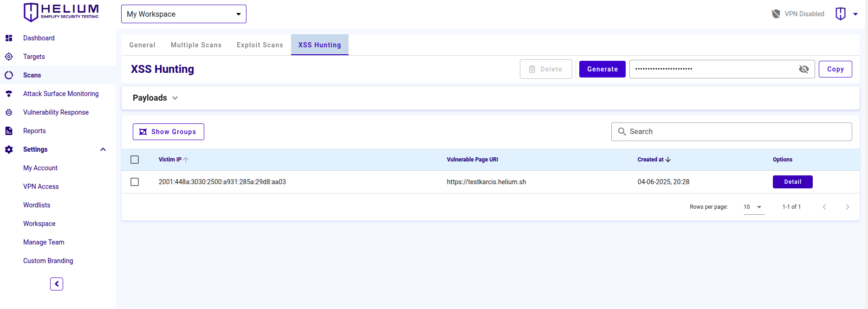Click the VPN Disabled text

pyautogui.click(x=804, y=14)
